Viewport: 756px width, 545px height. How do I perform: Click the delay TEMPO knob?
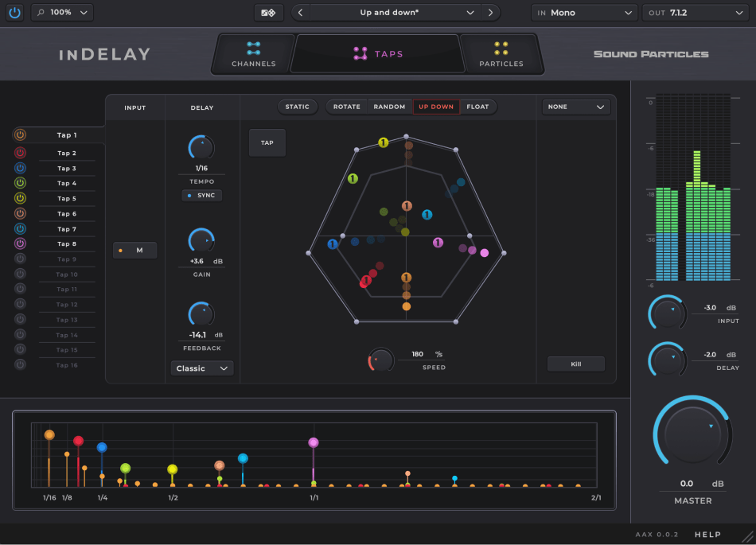click(201, 148)
